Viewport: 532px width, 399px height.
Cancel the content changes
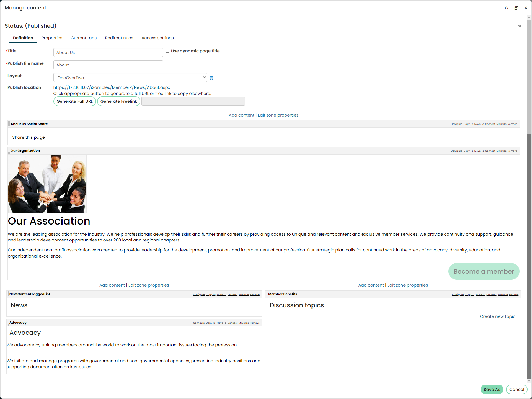click(517, 390)
